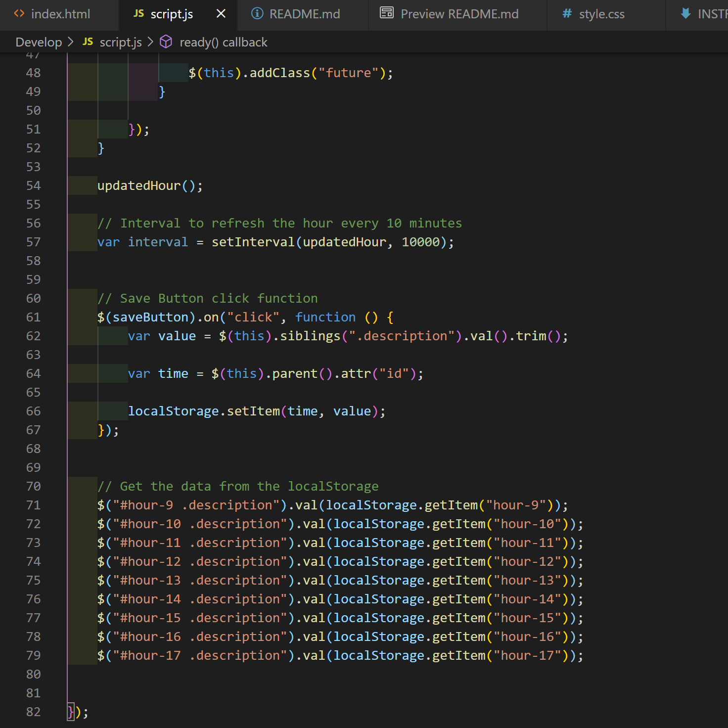Click attr("id") on line 64
Screen dimensions: 728x728
378,373
